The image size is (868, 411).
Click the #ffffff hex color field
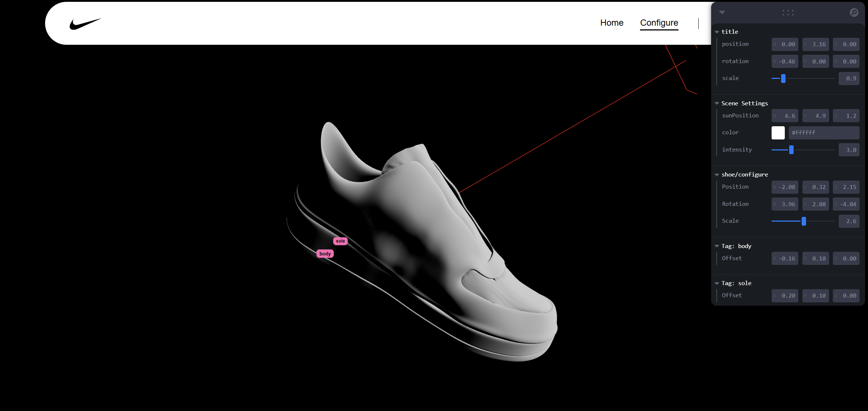pos(824,132)
